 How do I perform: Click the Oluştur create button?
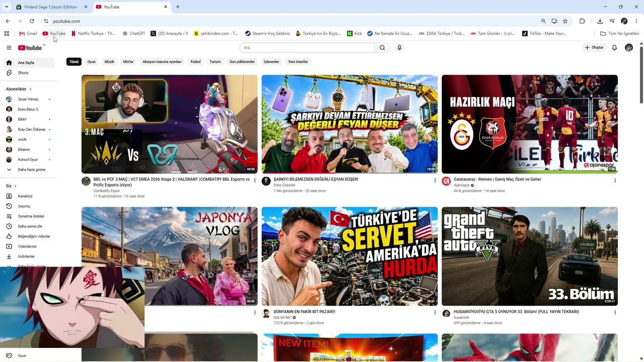(x=594, y=48)
